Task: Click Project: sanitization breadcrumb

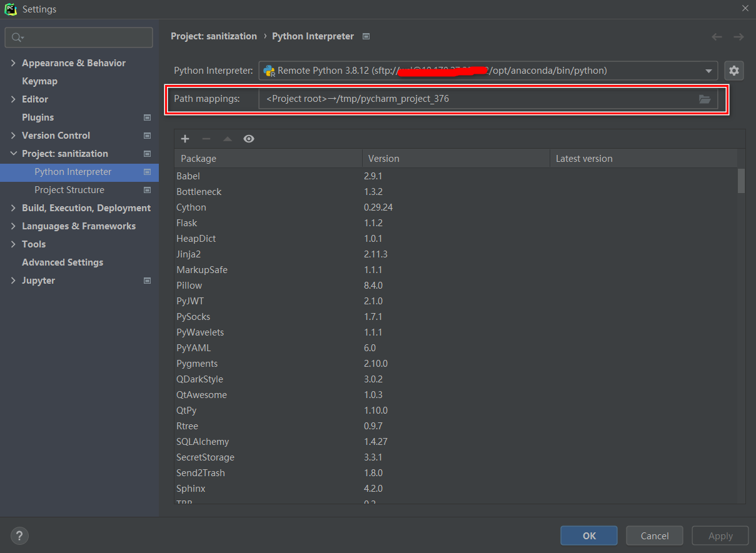Action: 214,36
